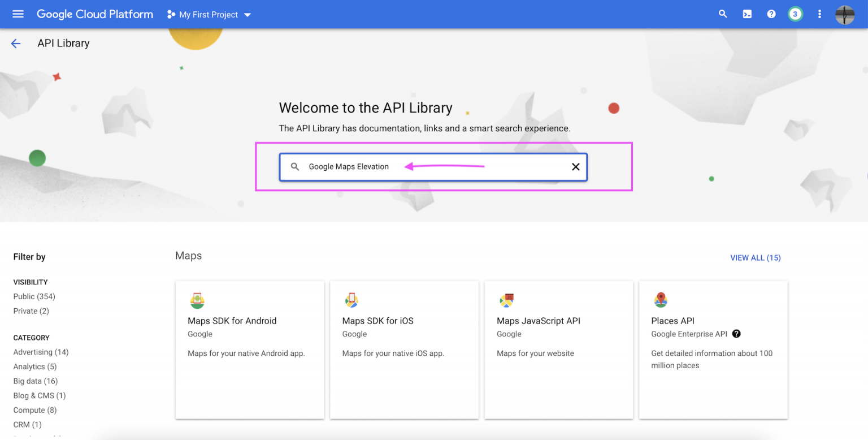Open notifications showing 3 pending items
This screenshot has width=868, height=440.
795,14
